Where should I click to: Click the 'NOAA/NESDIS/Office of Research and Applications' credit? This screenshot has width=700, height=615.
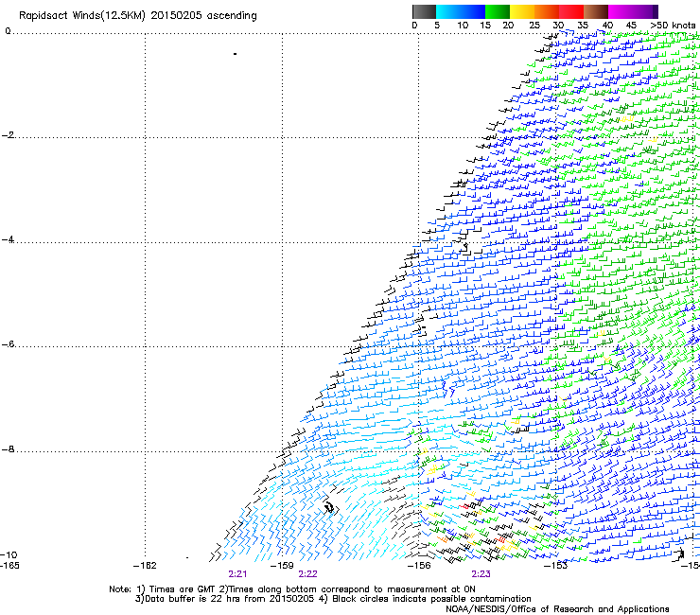click(557, 609)
